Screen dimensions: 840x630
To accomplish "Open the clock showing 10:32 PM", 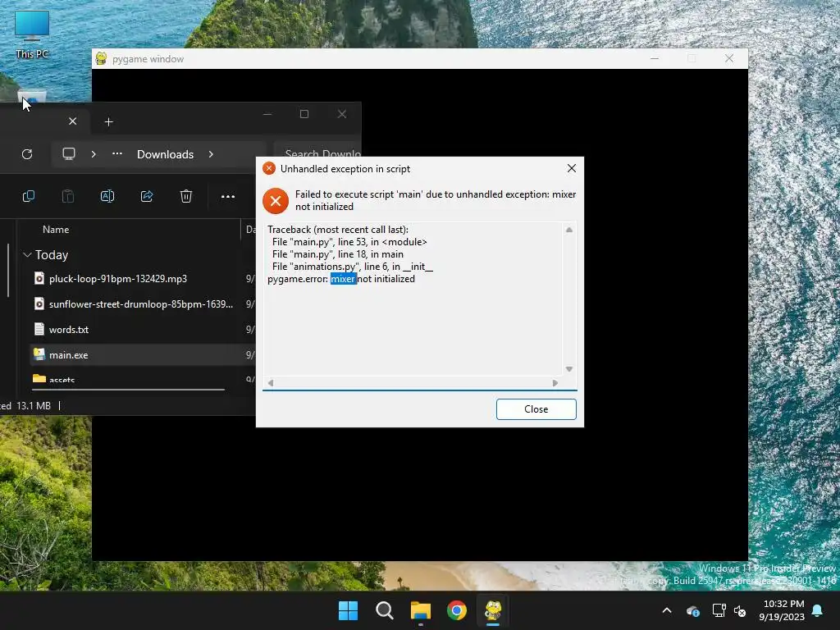I will (782, 610).
